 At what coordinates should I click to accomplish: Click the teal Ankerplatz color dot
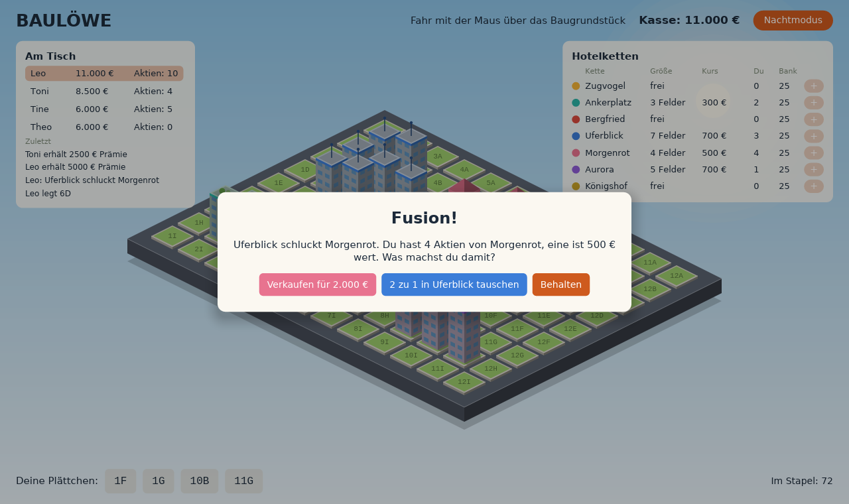(576, 103)
